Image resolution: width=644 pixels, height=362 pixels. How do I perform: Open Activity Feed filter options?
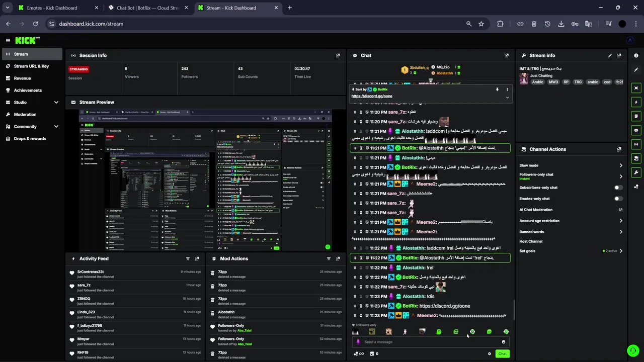[188, 258]
